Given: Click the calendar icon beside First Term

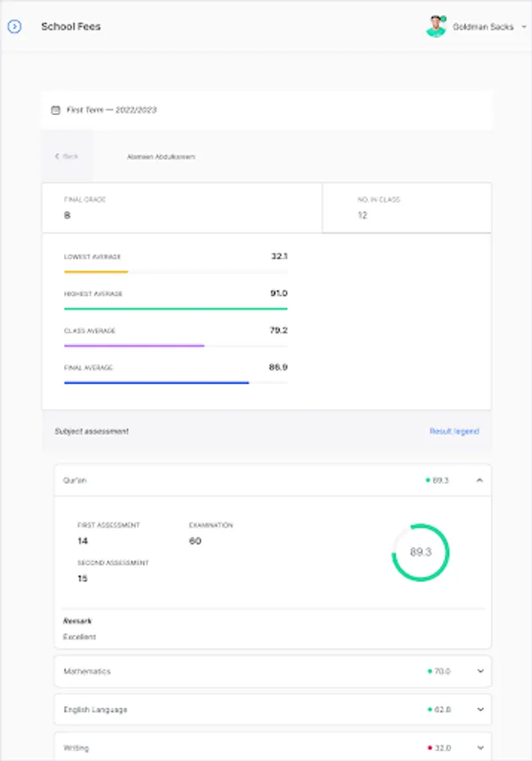Looking at the screenshot, I should [56, 110].
